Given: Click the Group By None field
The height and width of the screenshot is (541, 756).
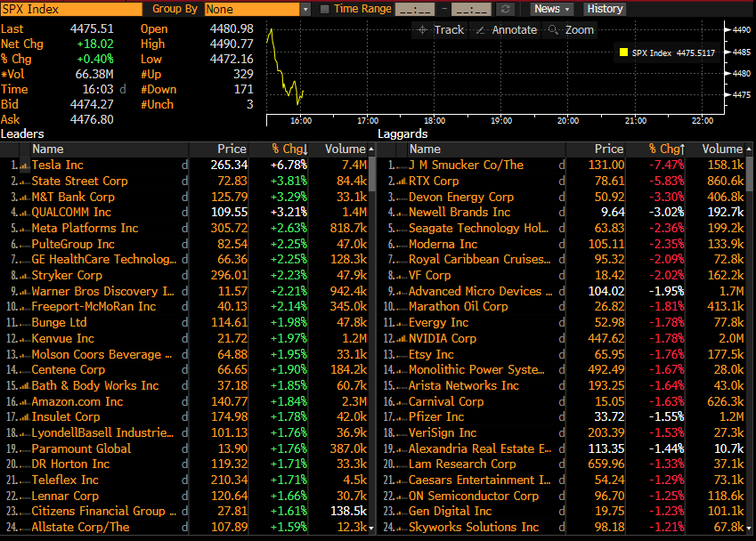Looking at the screenshot, I should (252, 9).
